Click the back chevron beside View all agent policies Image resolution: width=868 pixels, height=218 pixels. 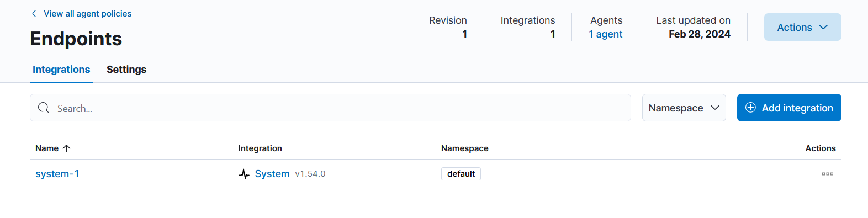tap(34, 14)
